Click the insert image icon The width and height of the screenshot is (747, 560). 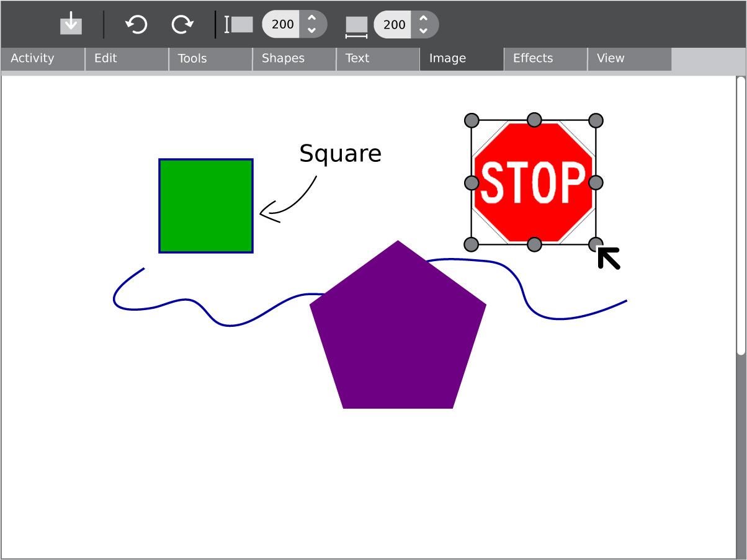tap(71, 24)
